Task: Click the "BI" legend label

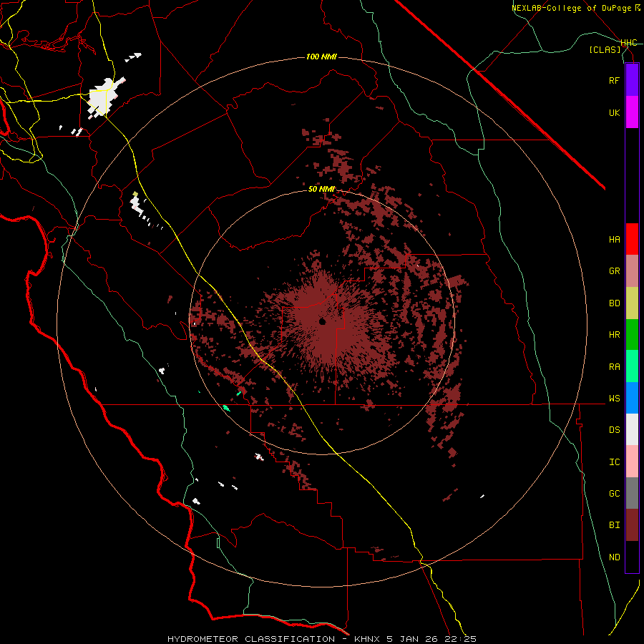Action: click(614, 525)
